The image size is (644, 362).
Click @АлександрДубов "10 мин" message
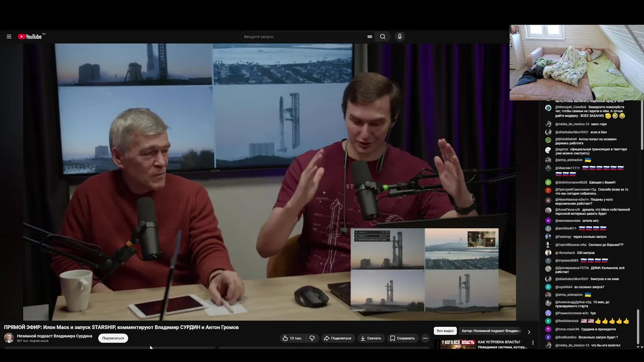click(582, 304)
